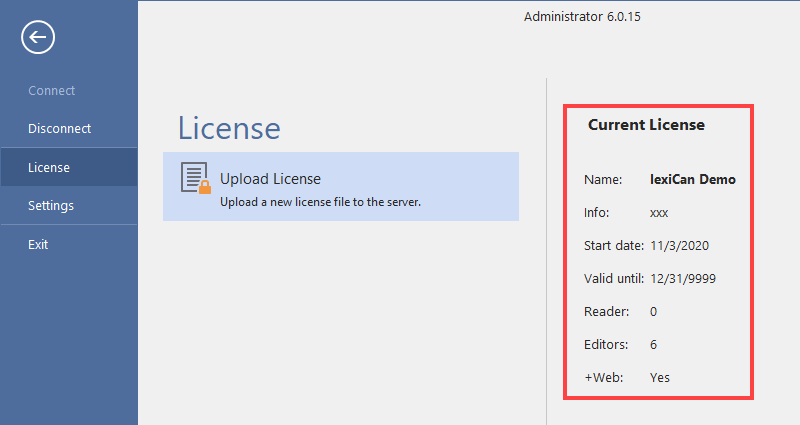The height and width of the screenshot is (425, 800).
Task: Click Exit in the left menu
Action: [x=38, y=244]
